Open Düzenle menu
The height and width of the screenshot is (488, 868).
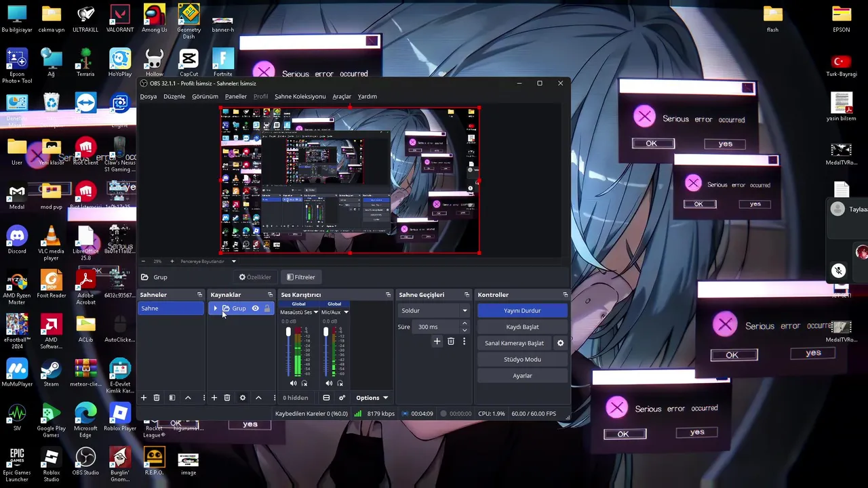coord(174,96)
